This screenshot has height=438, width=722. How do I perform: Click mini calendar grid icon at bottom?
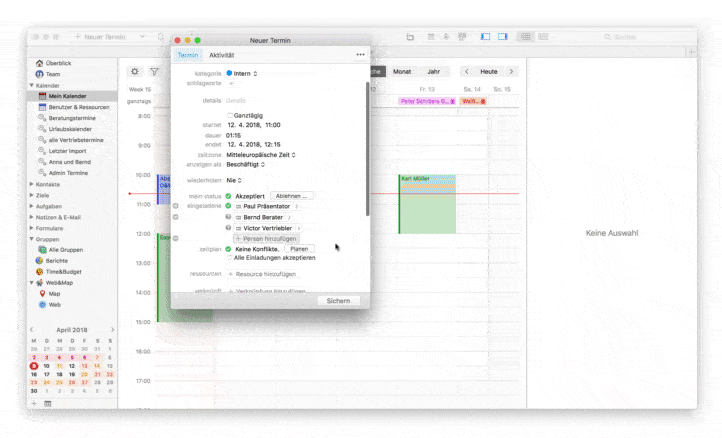coord(47,403)
